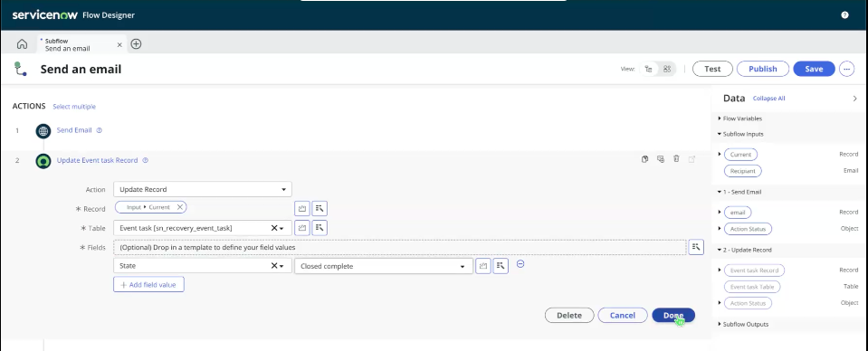Show info for Update Event task Record
Viewport: 868px width, 351px height.
[x=145, y=160]
